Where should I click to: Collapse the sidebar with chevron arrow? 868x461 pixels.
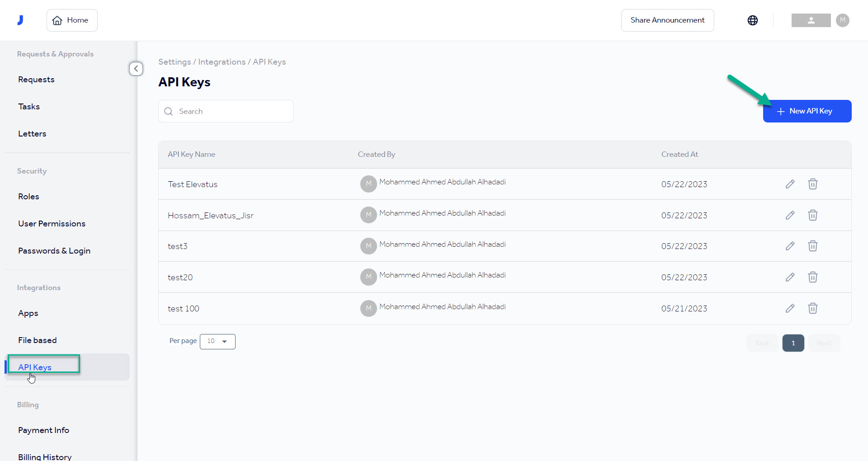pos(136,69)
